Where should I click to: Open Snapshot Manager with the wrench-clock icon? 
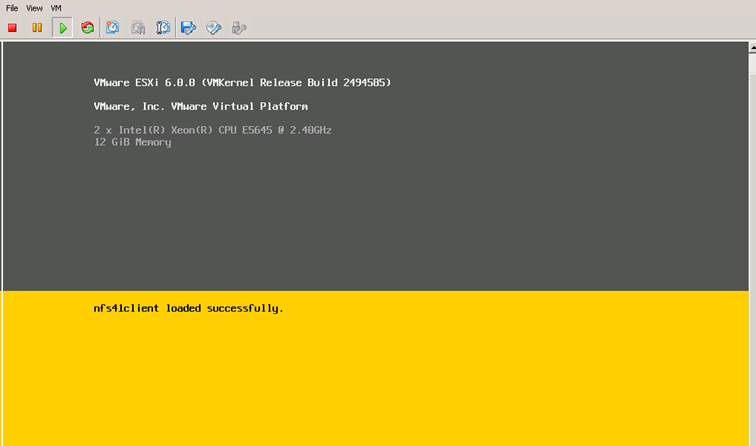(163, 27)
